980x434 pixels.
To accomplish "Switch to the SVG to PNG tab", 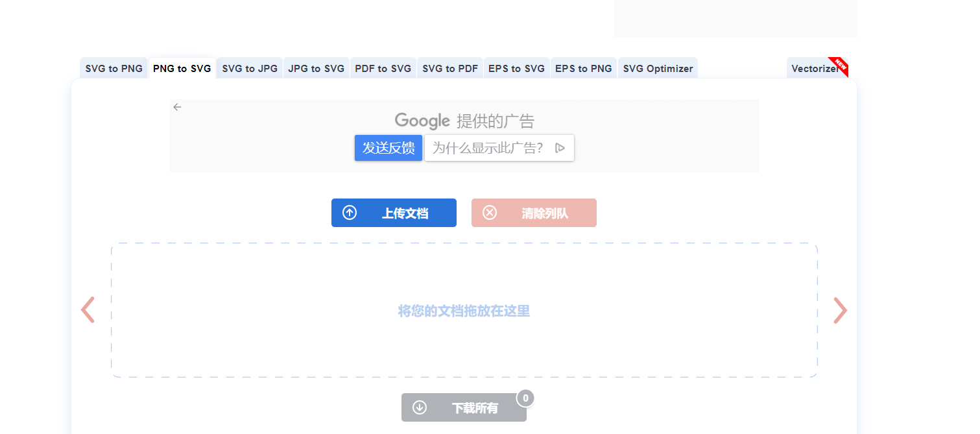I will [113, 67].
